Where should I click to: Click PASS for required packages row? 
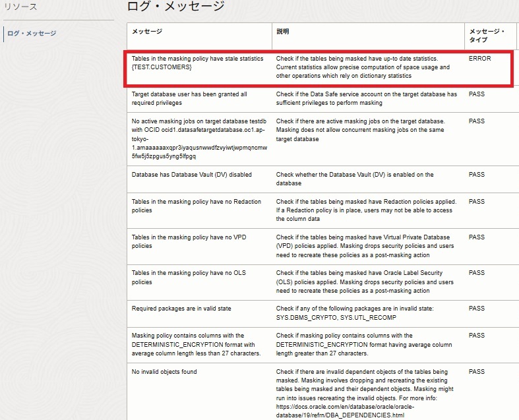(477, 309)
